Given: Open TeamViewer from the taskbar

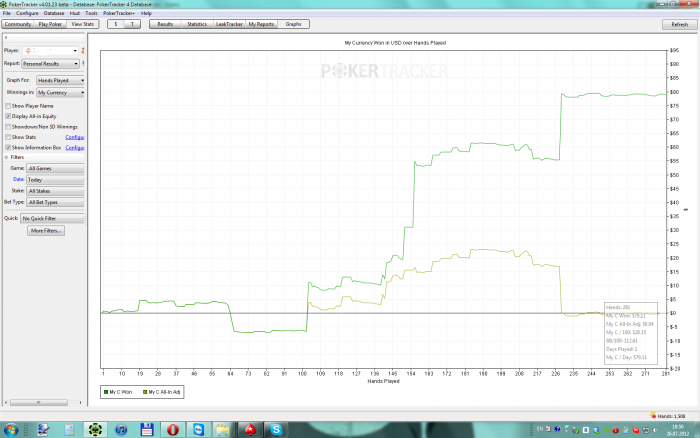Looking at the screenshot, I should click(x=198, y=430).
